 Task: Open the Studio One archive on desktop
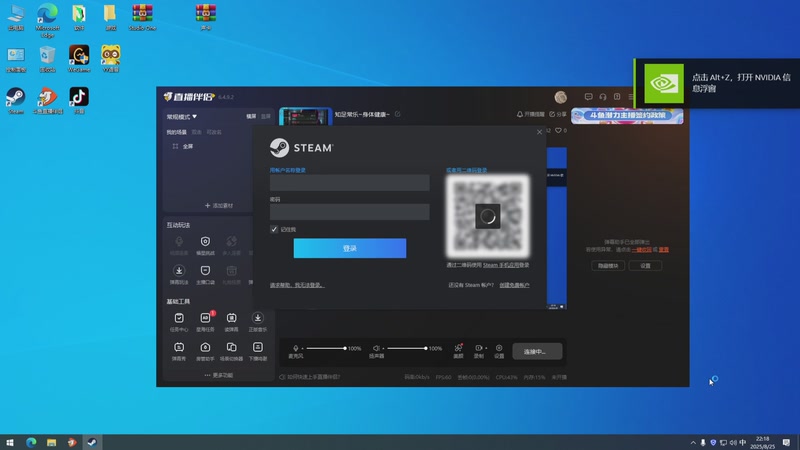click(x=142, y=17)
